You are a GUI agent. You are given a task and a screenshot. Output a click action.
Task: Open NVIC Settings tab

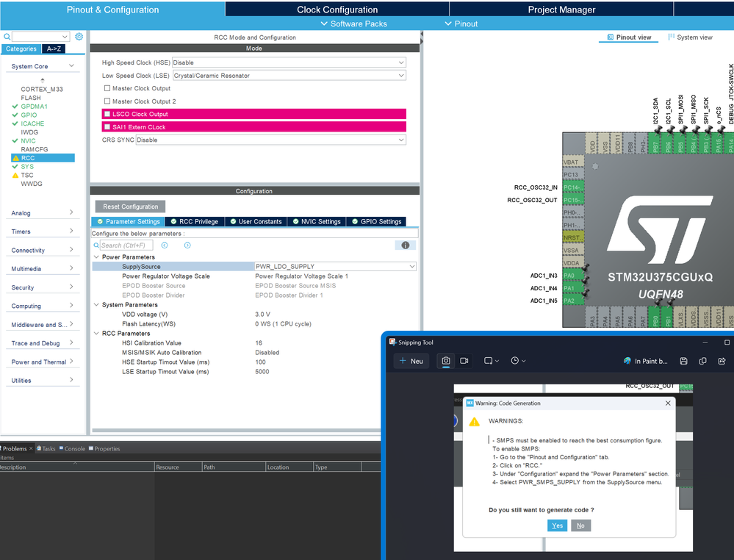(317, 221)
